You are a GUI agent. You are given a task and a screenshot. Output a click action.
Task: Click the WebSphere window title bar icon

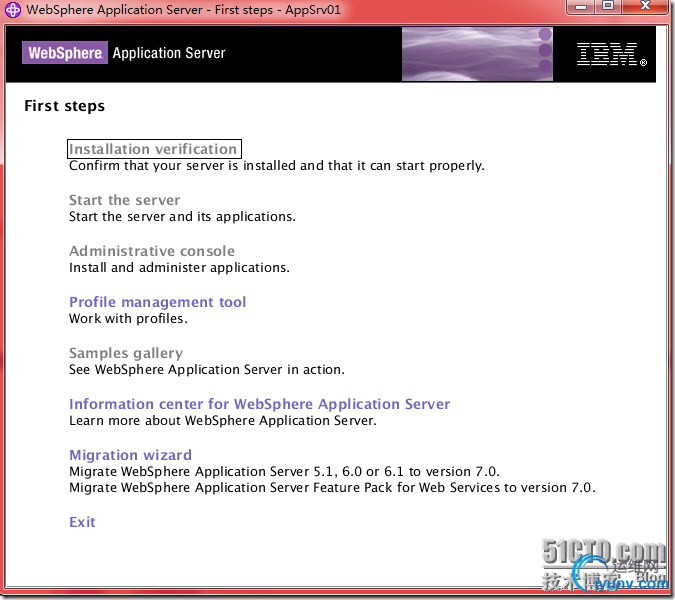pos(12,9)
